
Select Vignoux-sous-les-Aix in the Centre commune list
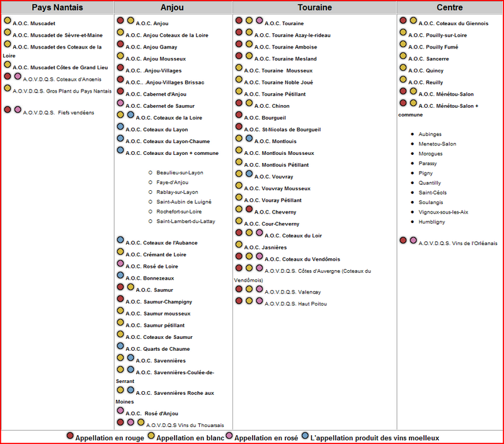pos(444,212)
